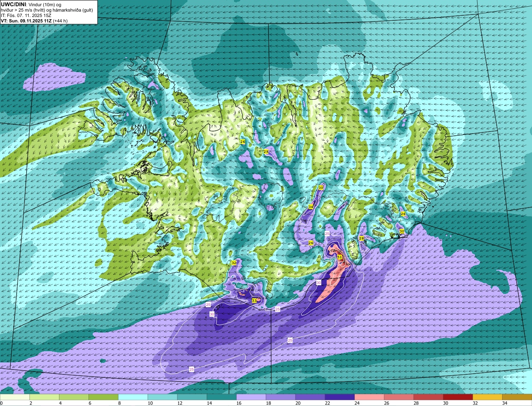The image size is (532, 406).
Task: Click the 0–2 m/s pale yellow legend swatch
Action: pos(15,397)
